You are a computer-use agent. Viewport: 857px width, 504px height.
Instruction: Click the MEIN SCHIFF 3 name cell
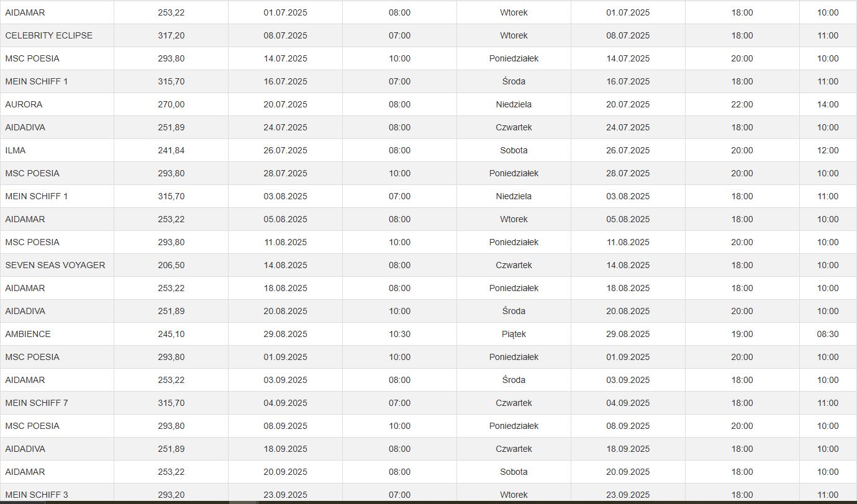click(x=37, y=495)
